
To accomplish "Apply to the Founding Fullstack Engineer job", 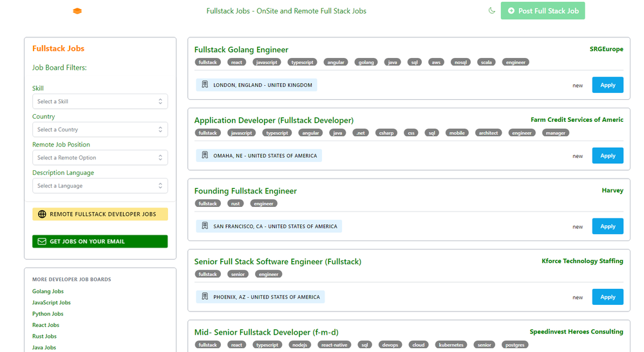I will click(x=607, y=226).
